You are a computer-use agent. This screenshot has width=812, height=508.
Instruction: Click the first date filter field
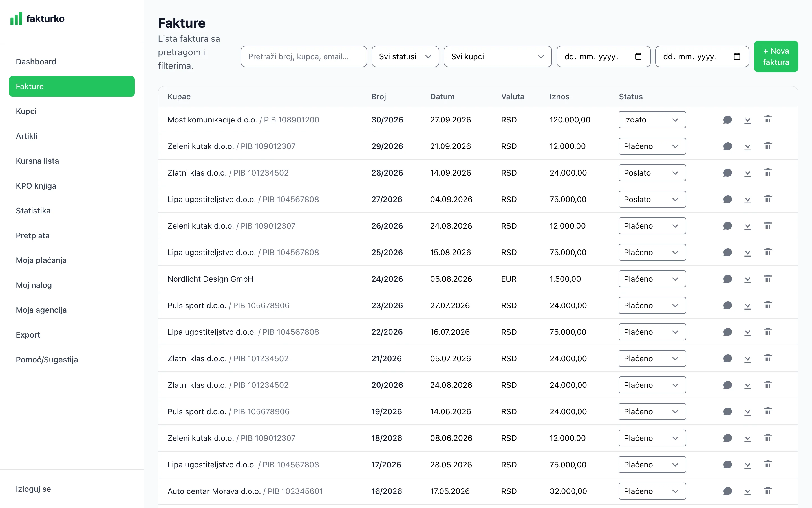(x=603, y=56)
